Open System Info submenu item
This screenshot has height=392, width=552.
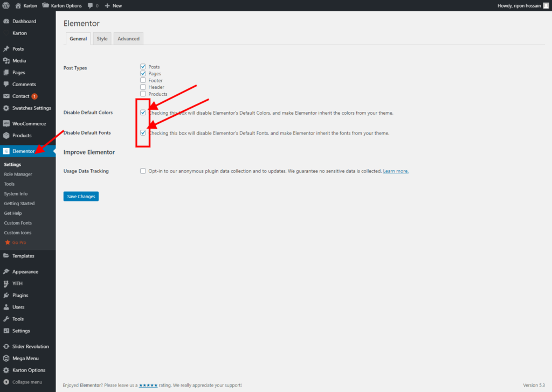16,194
